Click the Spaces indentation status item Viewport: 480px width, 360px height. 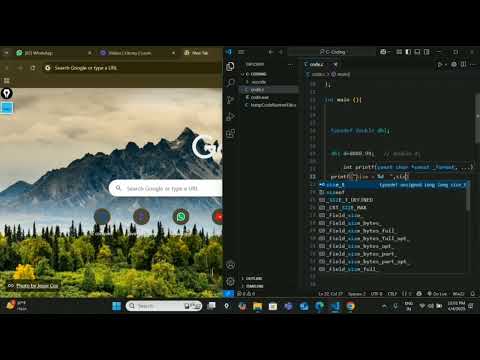point(357,294)
